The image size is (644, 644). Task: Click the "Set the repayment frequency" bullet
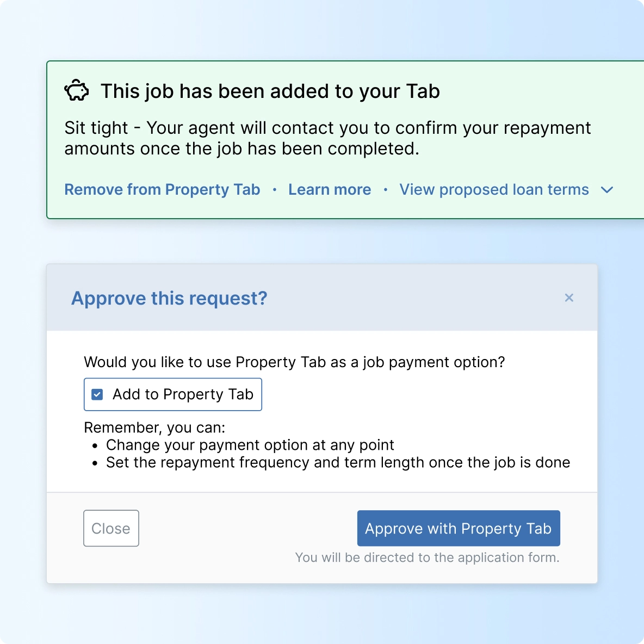[338, 462]
